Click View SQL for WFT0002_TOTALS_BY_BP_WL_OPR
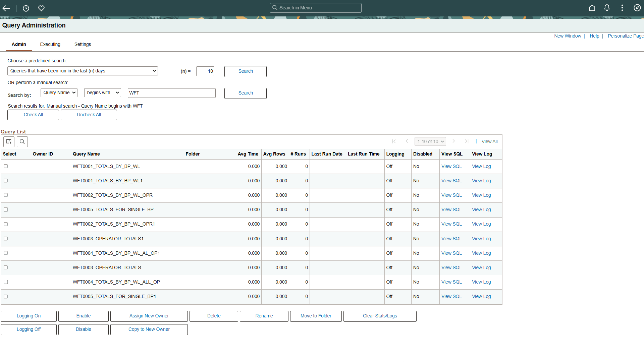This screenshot has height=362, width=644. 452,195
